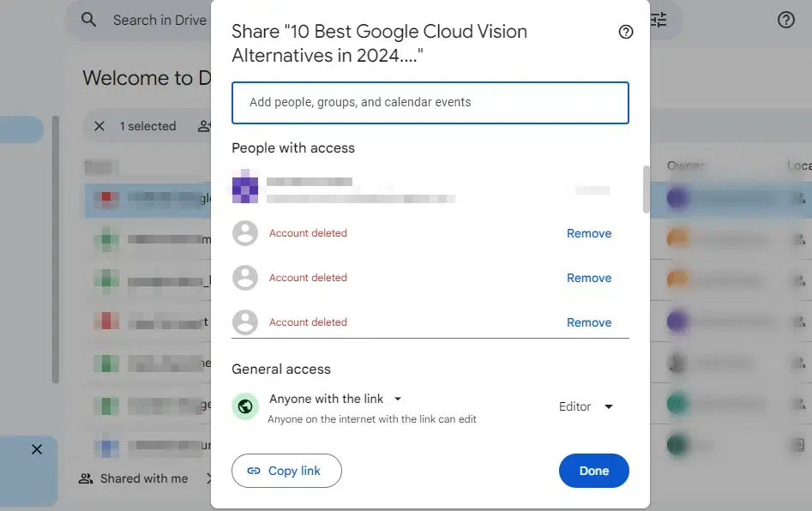Focus the Add people, groups input field

(430, 103)
